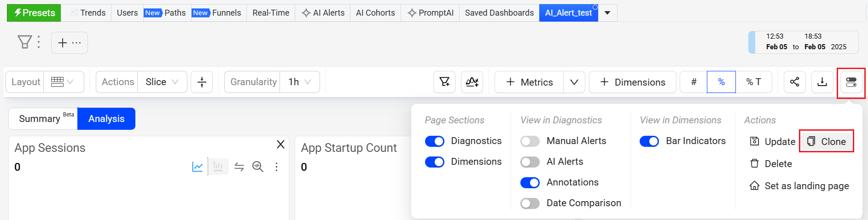Open the Funnels menu item
Viewport: 868px width, 220px height.
coord(226,13)
